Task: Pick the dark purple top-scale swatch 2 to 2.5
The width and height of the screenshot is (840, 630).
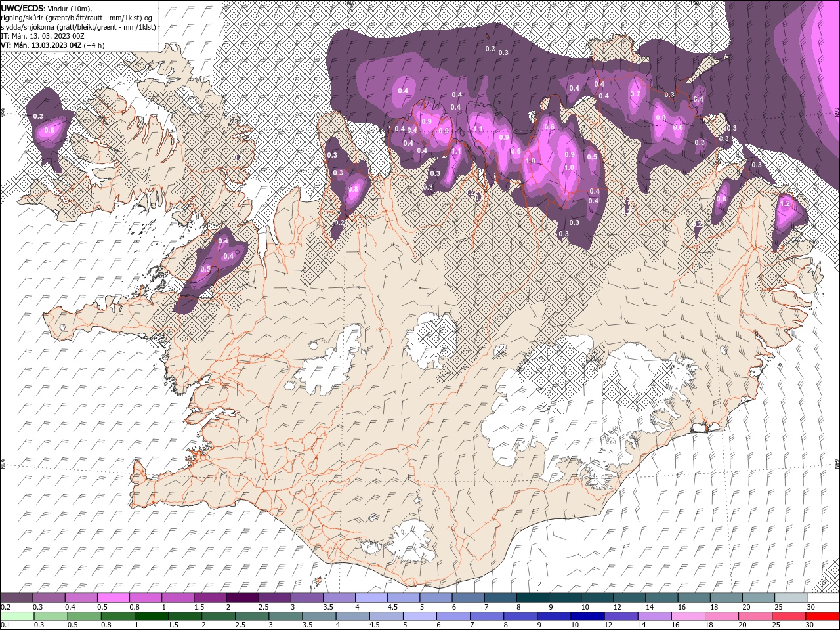Action: pos(242,597)
